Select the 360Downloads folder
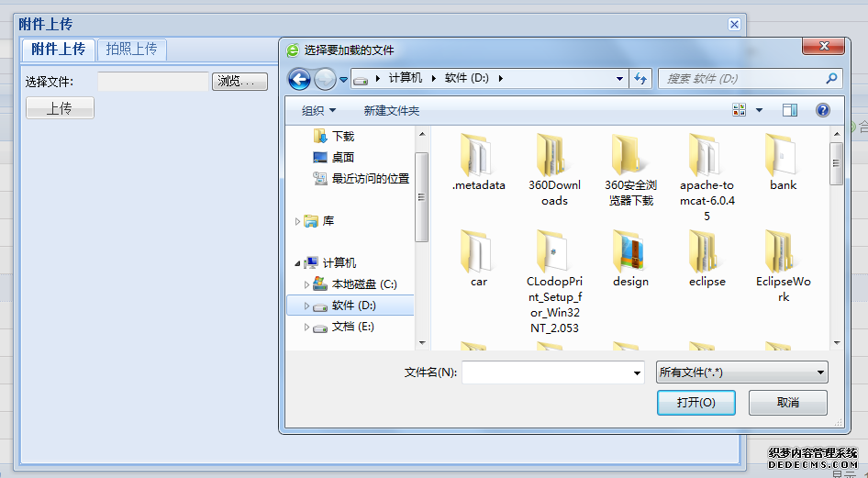Screen dimensions: 868x478 coord(555,170)
